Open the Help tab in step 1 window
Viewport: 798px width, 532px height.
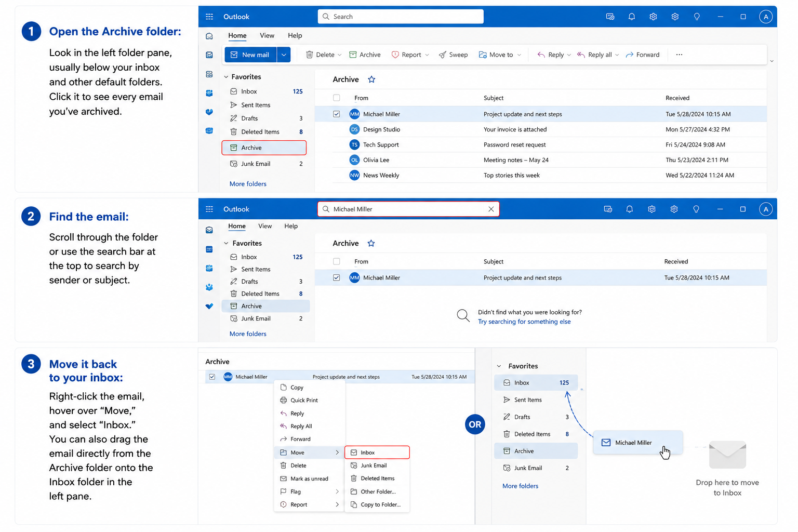pos(295,35)
